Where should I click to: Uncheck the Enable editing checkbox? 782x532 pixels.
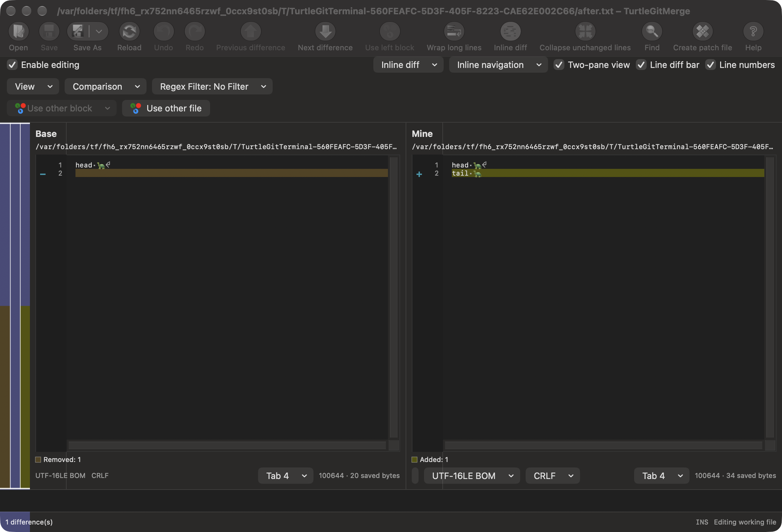click(x=12, y=65)
